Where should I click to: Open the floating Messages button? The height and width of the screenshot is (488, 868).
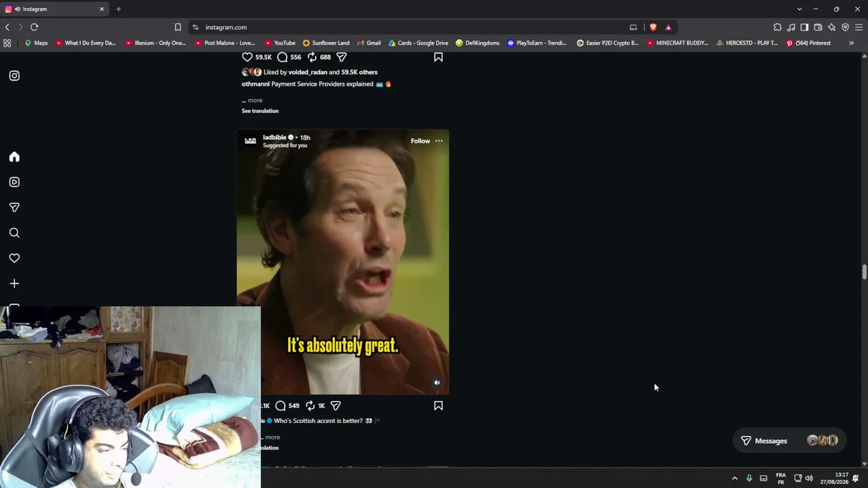pos(789,441)
